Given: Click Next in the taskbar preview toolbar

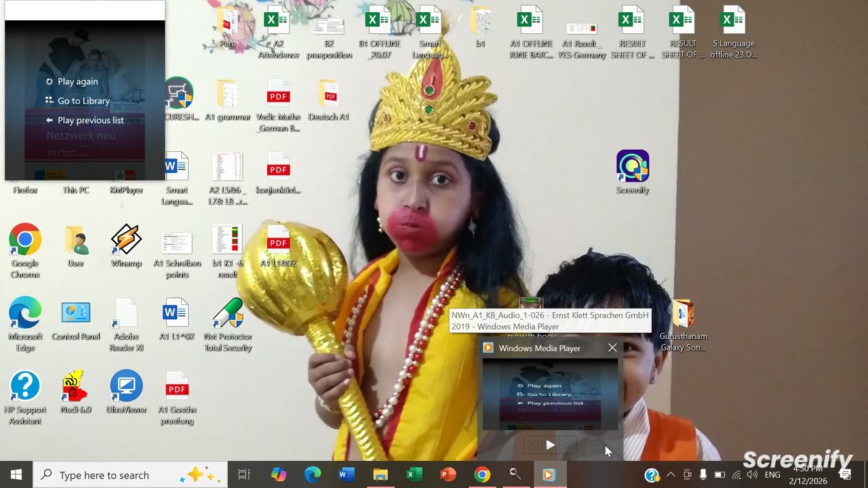Looking at the screenshot, I should click(x=568, y=445).
